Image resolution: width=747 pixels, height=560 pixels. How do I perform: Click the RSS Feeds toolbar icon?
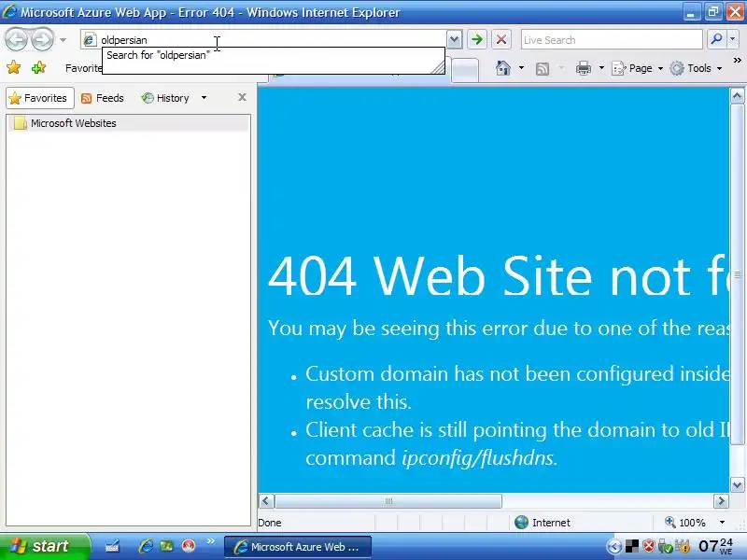(x=543, y=68)
